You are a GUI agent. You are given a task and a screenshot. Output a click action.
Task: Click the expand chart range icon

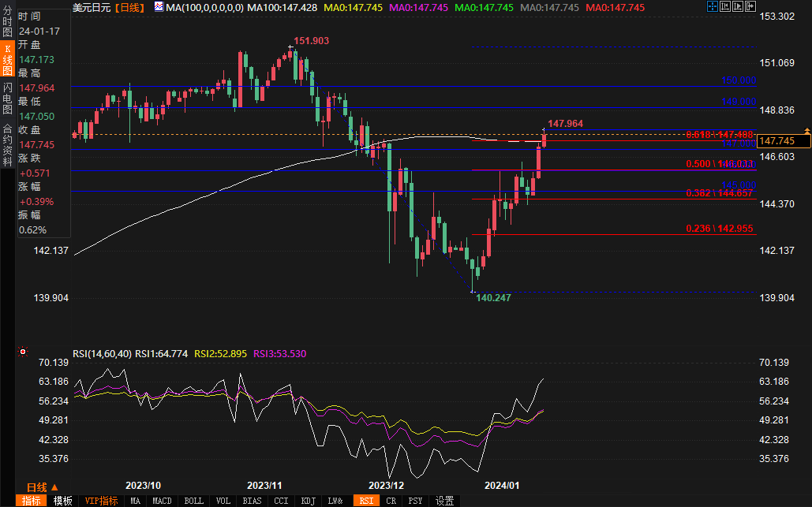click(737, 6)
